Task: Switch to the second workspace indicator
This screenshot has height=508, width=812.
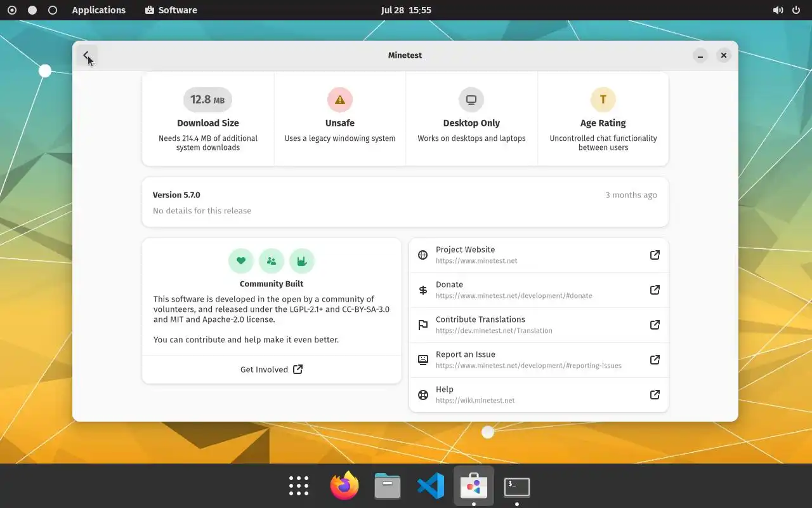Action: pyautogui.click(x=32, y=10)
